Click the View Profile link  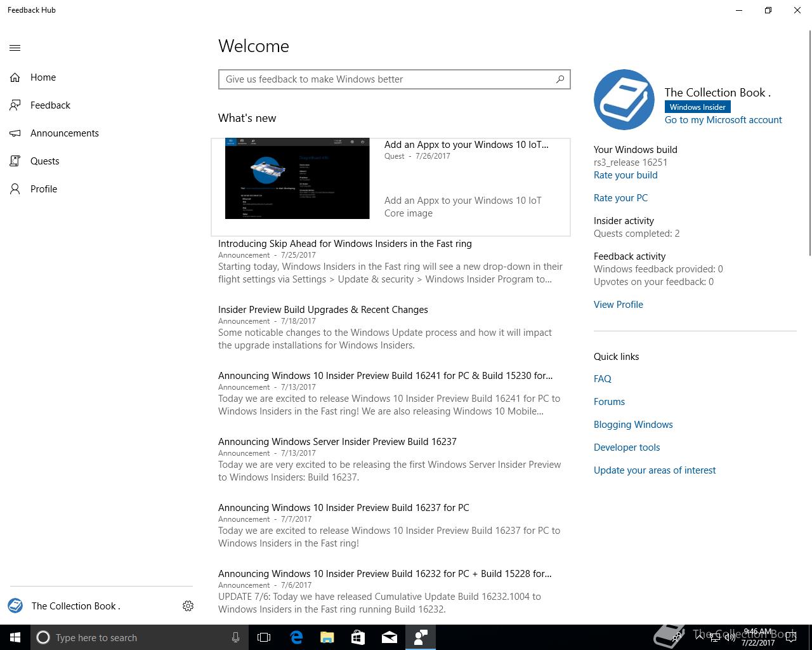(619, 305)
